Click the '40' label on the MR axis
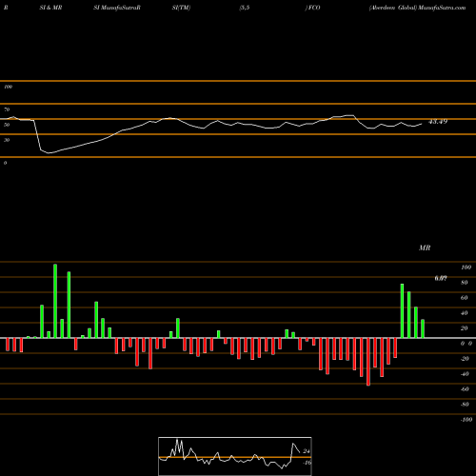 coord(465,313)
